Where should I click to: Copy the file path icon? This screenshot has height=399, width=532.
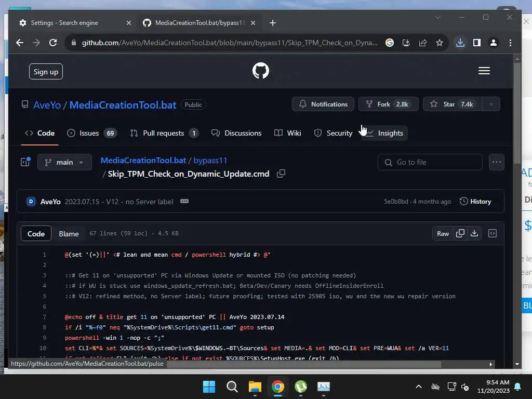(x=281, y=174)
